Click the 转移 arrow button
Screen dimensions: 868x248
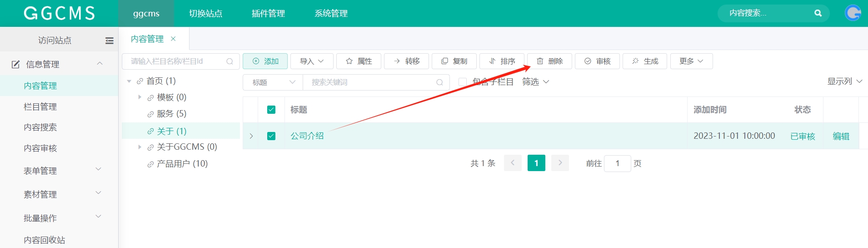click(406, 61)
